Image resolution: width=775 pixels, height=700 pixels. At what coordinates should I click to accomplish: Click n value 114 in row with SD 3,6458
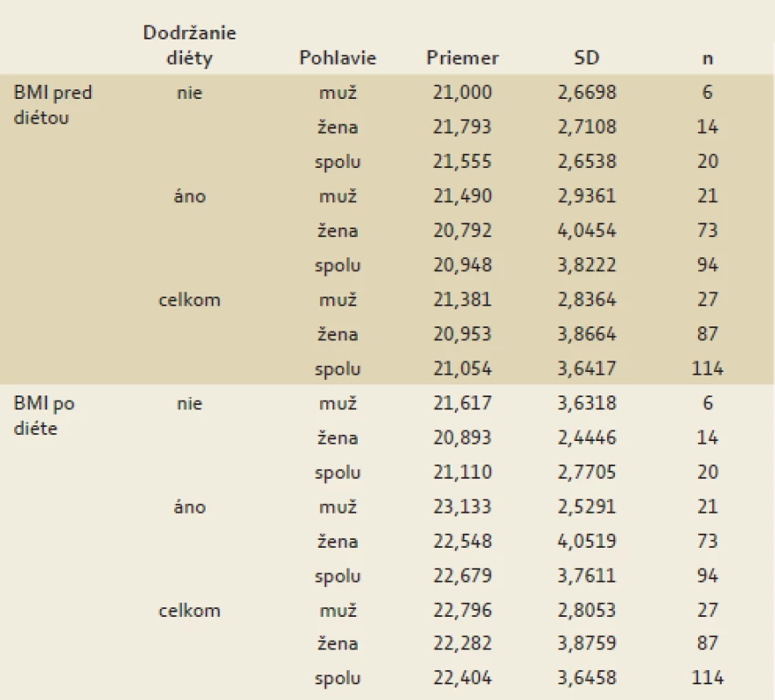pos(708,678)
